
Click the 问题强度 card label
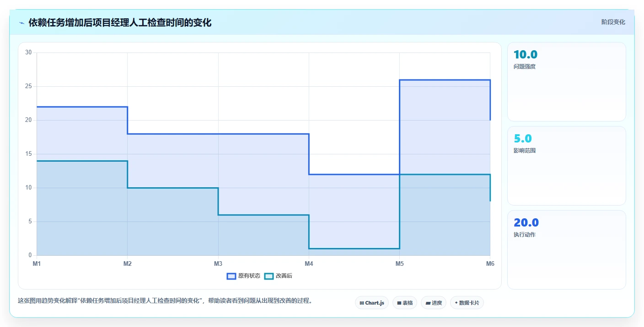[525, 67]
